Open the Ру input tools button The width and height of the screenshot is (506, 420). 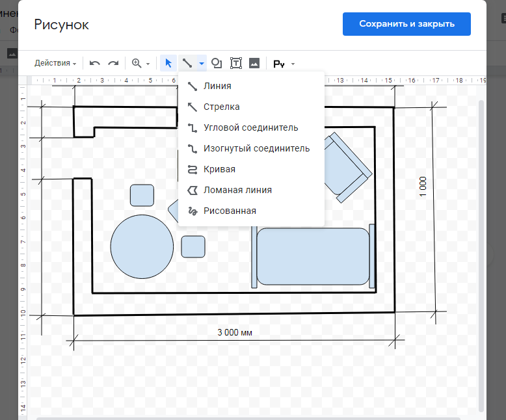[x=279, y=64]
